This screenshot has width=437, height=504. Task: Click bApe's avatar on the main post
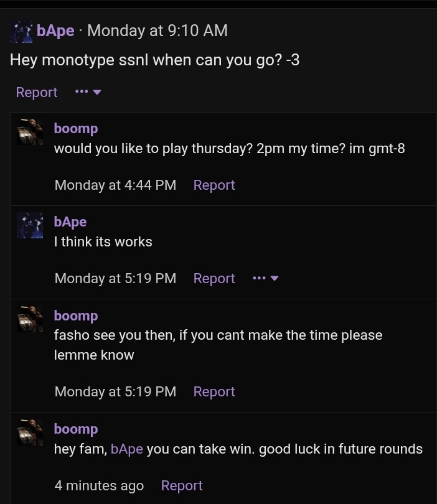coord(21,30)
